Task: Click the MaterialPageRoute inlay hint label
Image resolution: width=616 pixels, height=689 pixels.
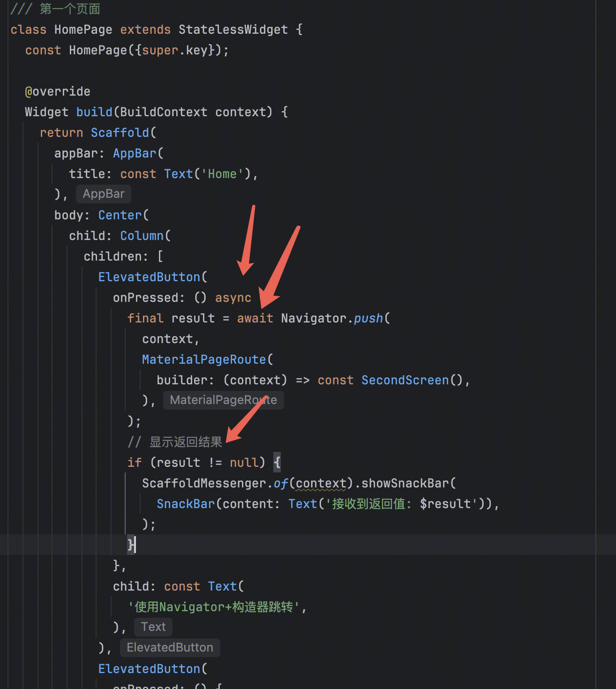Action: pos(223,400)
